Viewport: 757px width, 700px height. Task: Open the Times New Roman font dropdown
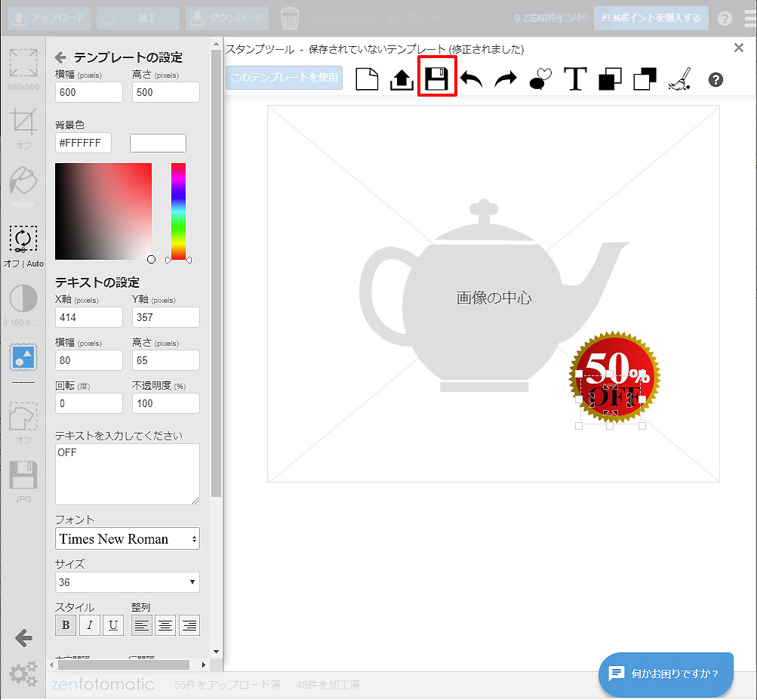[128, 539]
